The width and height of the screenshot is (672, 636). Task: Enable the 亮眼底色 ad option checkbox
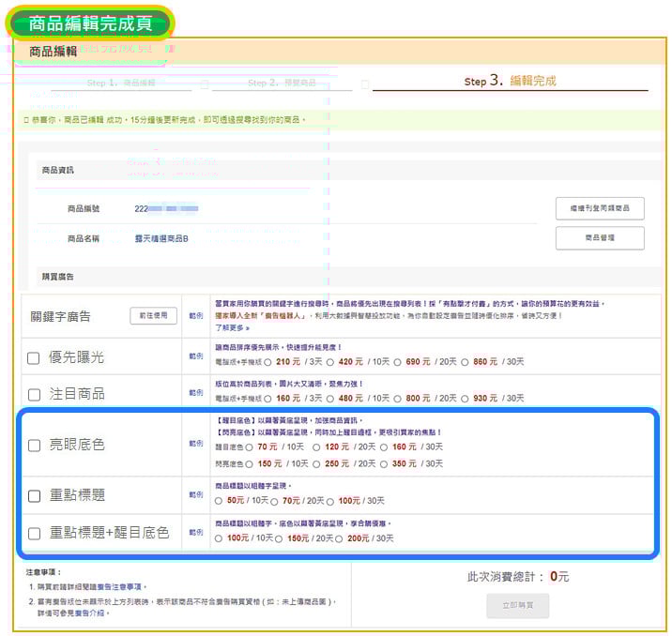(x=34, y=446)
